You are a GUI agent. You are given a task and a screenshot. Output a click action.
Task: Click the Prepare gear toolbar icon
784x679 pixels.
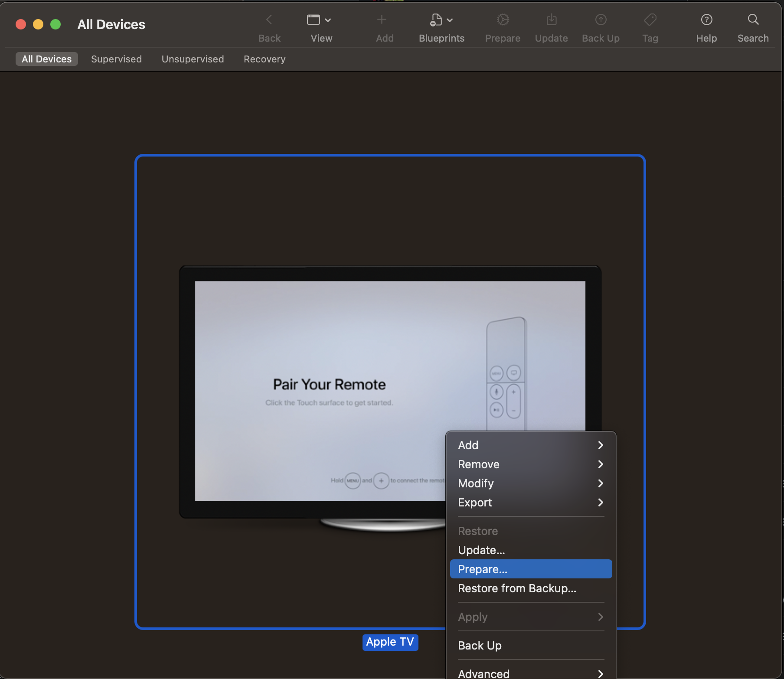click(x=503, y=20)
